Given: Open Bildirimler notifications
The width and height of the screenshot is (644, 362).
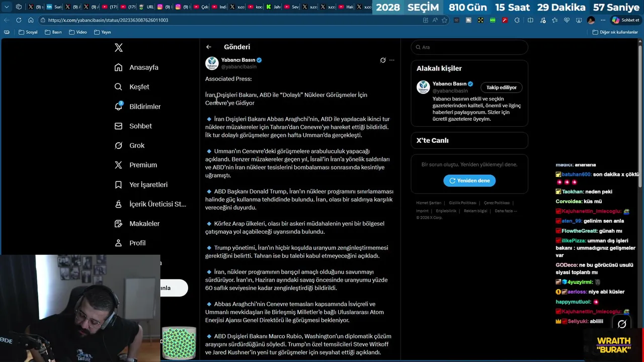Looking at the screenshot, I should 137,107.
